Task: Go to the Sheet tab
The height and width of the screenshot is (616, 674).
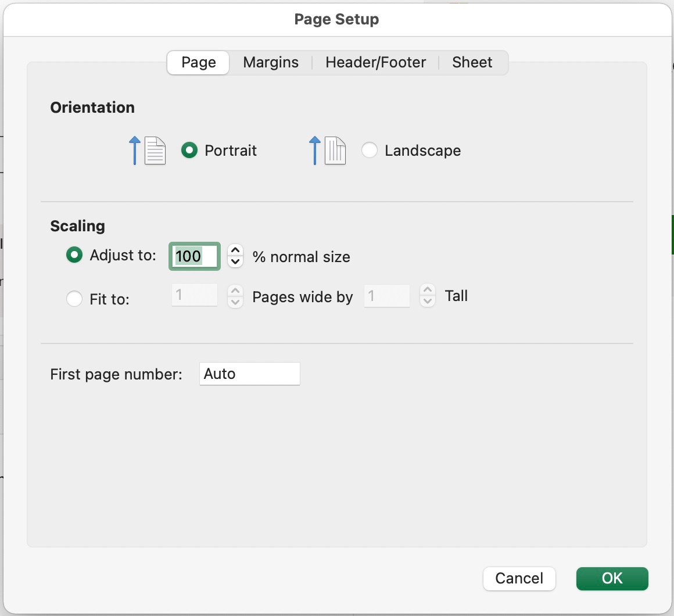Action: pos(472,62)
